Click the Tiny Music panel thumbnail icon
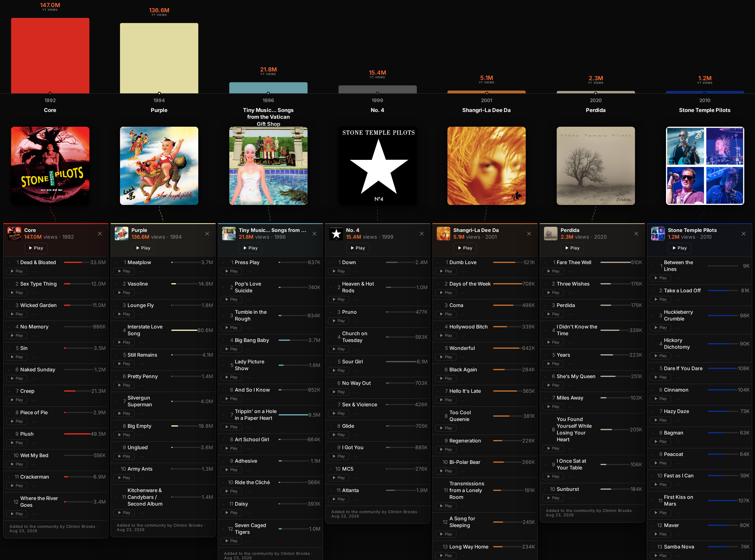The height and width of the screenshot is (560, 755). pyautogui.click(x=229, y=234)
